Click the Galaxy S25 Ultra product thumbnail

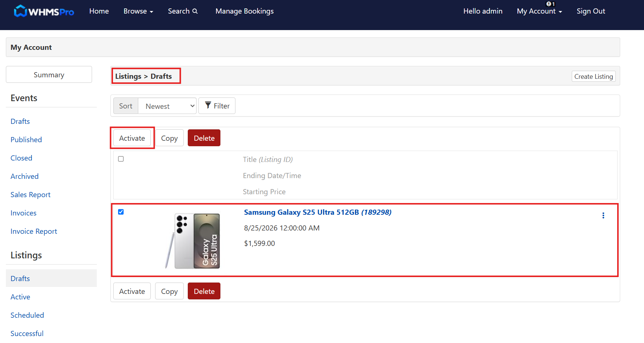pyautogui.click(x=193, y=241)
